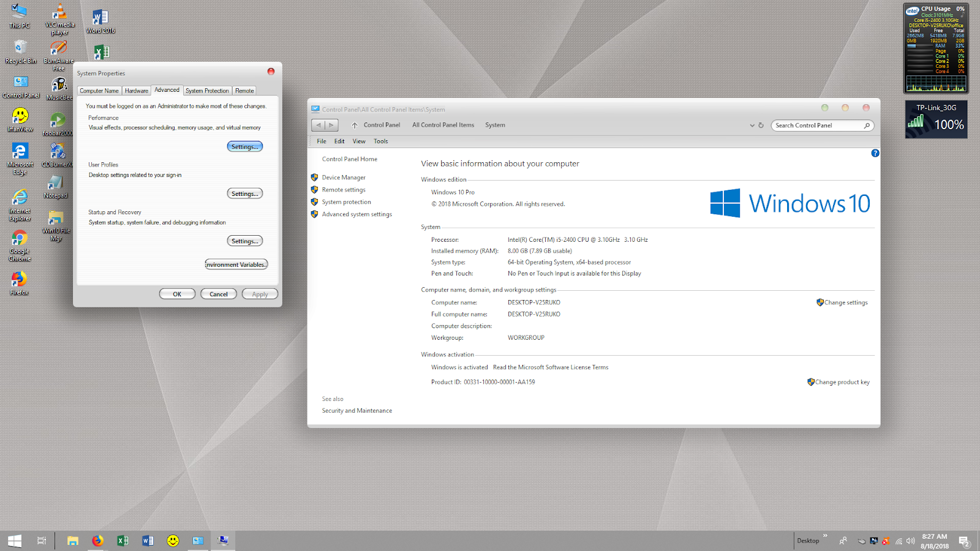Open the Action Center notifications
The width and height of the screenshot is (980, 551).
point(964,541)
